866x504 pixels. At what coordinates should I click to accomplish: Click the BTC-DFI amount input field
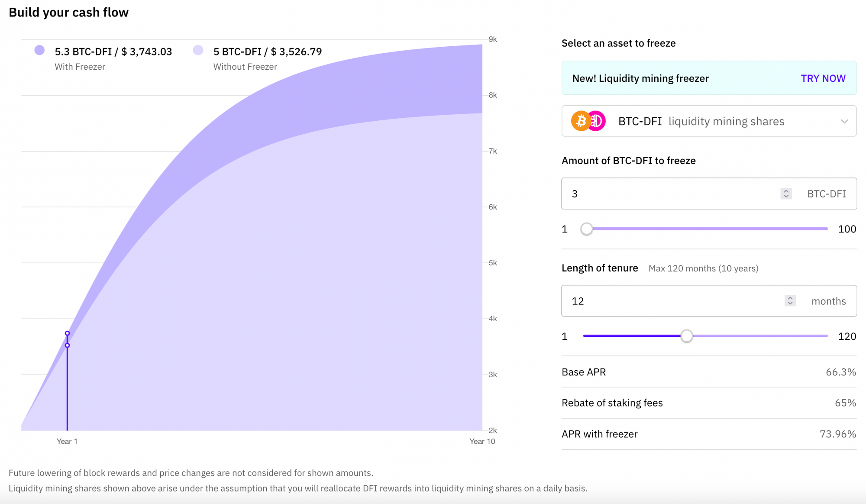tap(671, 194)
